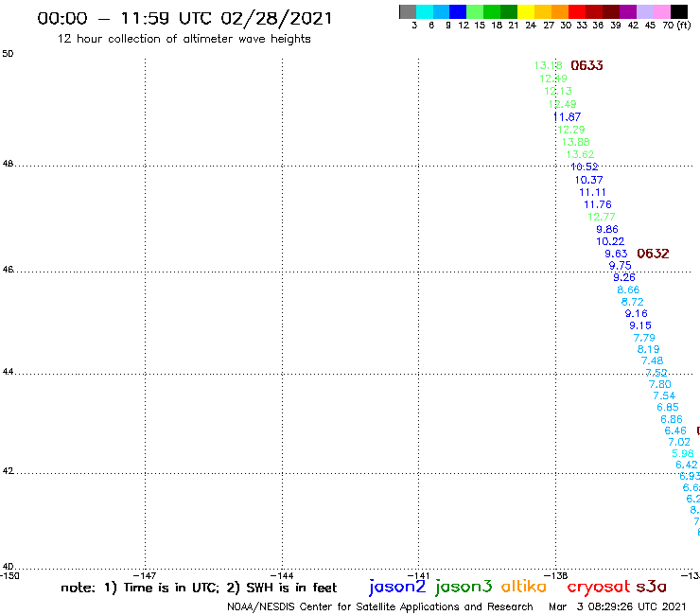Select the lavender swatch in the color scale
Image resolution: width=700 pixels, height=615 pixels.
(645, 11)
